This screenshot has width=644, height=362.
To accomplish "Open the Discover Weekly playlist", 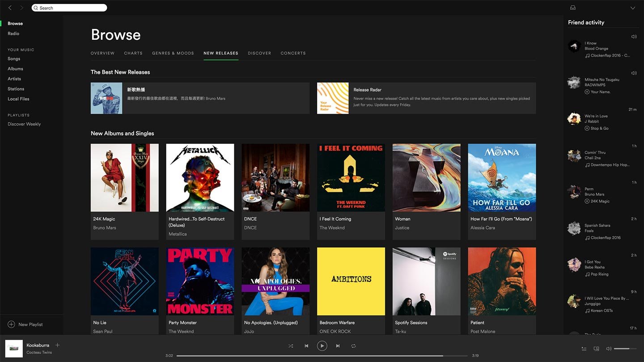I will [24, 124].
